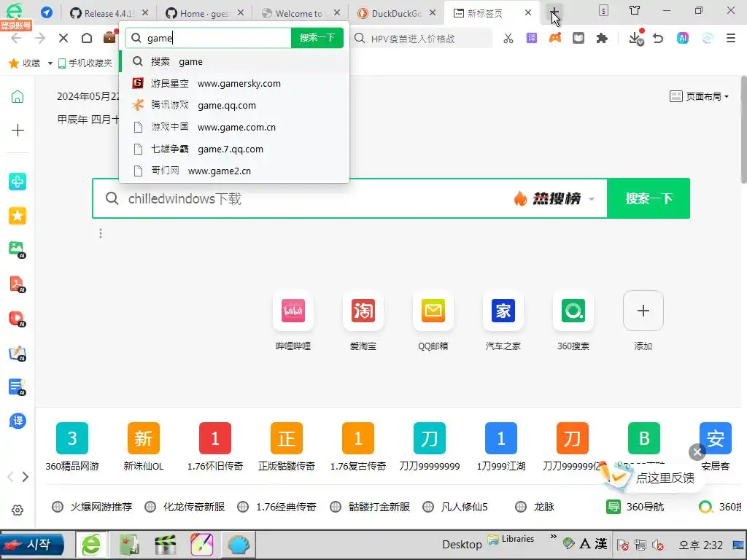The width and height of the screenshot is (747, 560).
Task: Select suggestion 搜索 game
Action: (x=234, y=61)
